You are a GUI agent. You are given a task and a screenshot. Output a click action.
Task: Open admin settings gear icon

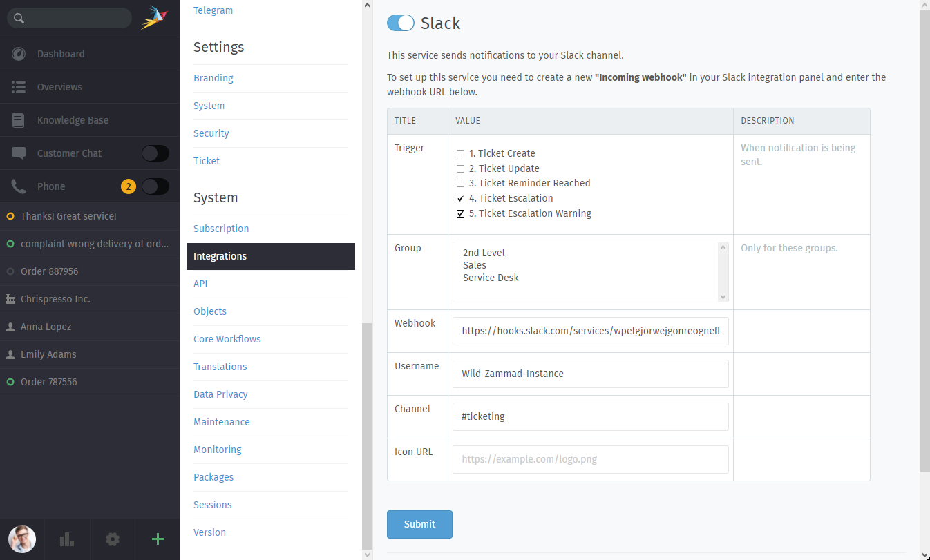click(x=113, y=539)
